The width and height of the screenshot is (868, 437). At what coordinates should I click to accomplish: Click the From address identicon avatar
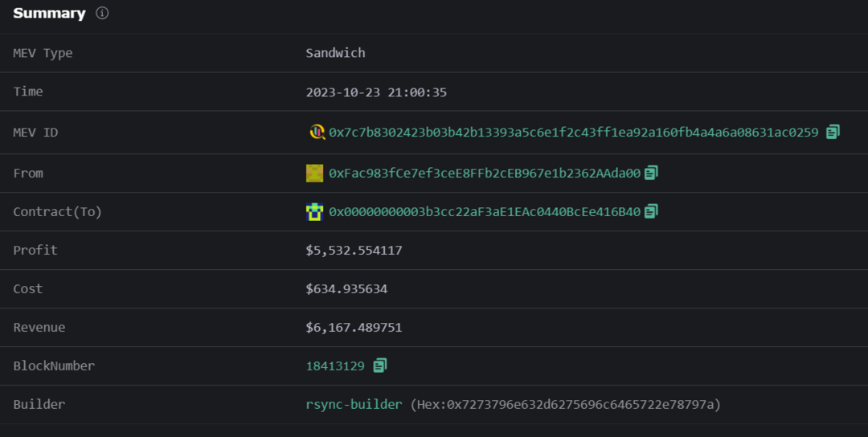(x=314, y=173)
